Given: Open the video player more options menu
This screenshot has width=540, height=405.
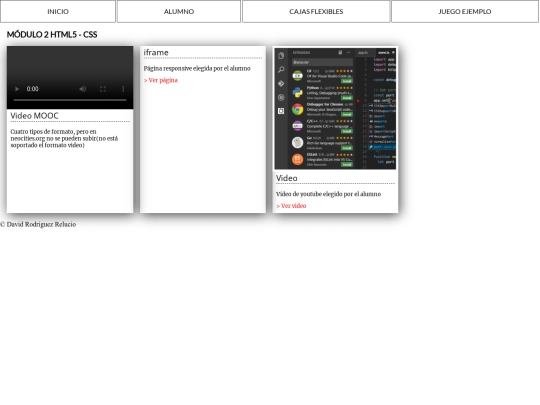Looking at the screenshot, I should [123, 89].
